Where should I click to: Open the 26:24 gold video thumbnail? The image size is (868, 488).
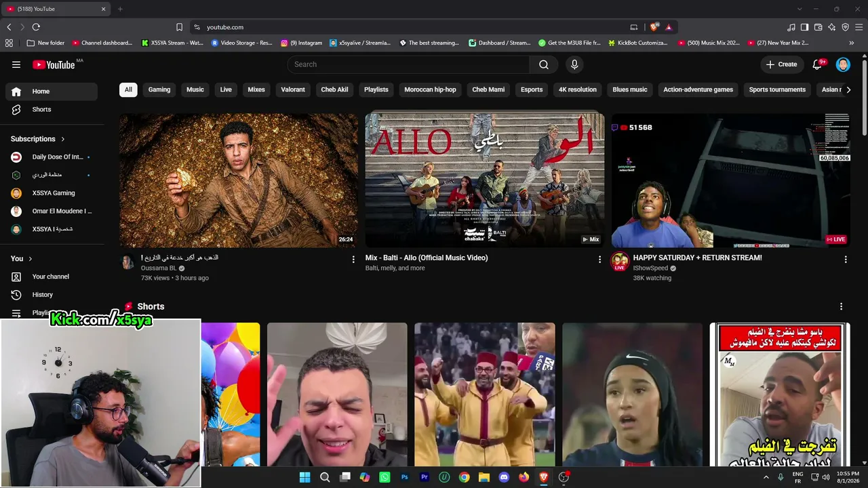click(239, 180)
